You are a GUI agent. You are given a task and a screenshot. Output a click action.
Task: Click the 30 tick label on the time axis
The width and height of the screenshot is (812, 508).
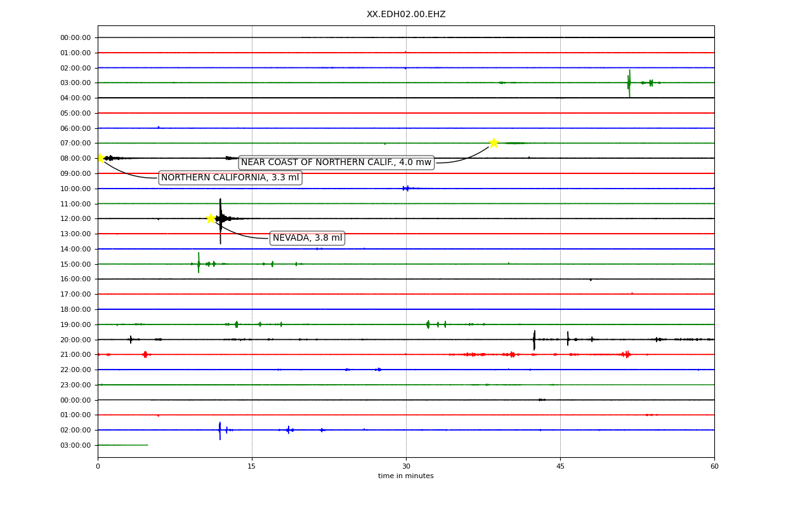click(406, 467)
